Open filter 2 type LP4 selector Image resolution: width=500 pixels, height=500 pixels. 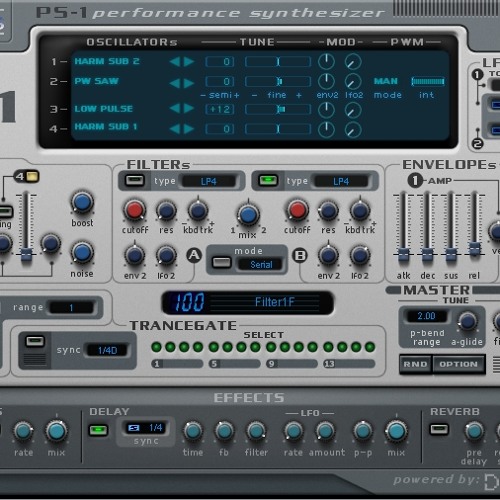(x=341, y=181)
